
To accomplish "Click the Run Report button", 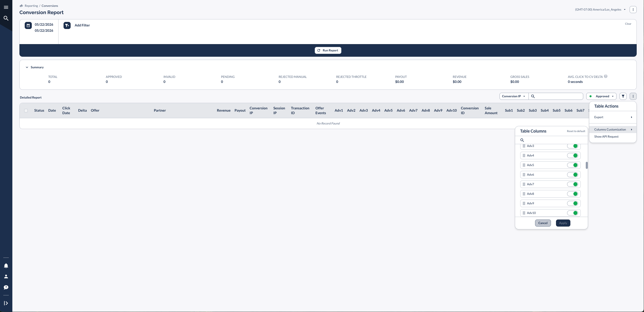I will [x=328, y=50].
